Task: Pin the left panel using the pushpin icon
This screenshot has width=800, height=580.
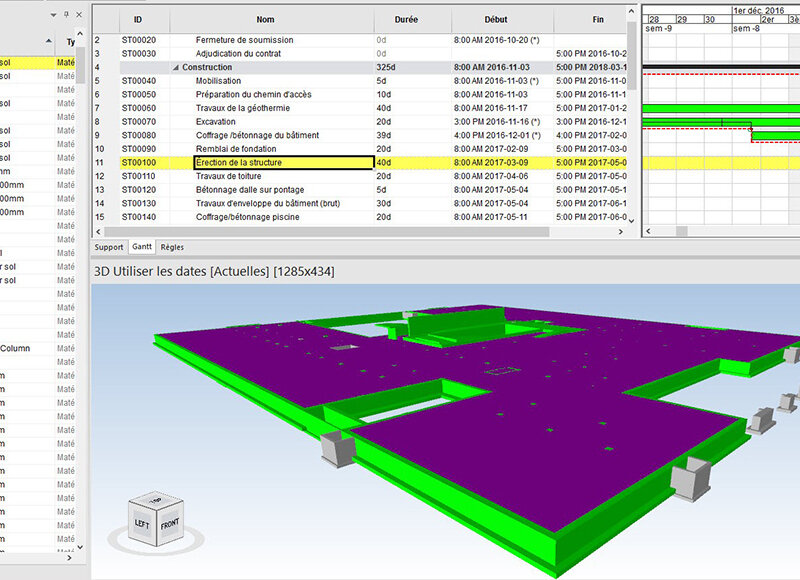Action: 66,14
